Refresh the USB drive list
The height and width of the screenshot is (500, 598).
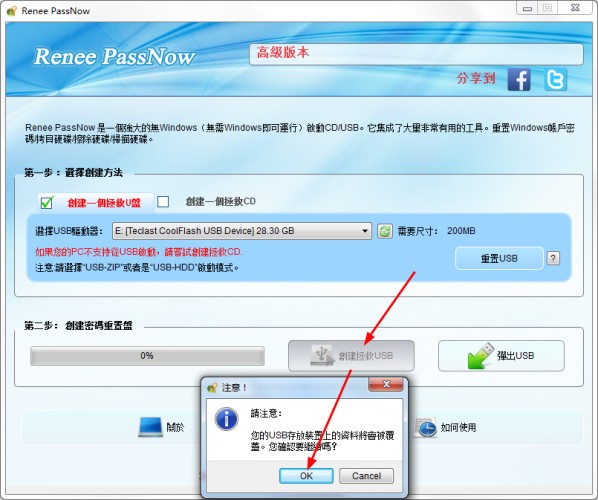click(385, 231)
